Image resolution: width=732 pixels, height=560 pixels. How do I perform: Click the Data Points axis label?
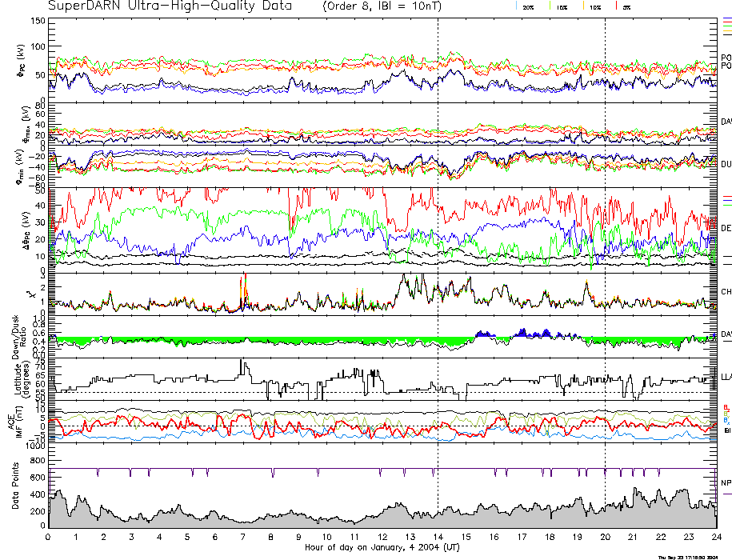tap(16, 486)
